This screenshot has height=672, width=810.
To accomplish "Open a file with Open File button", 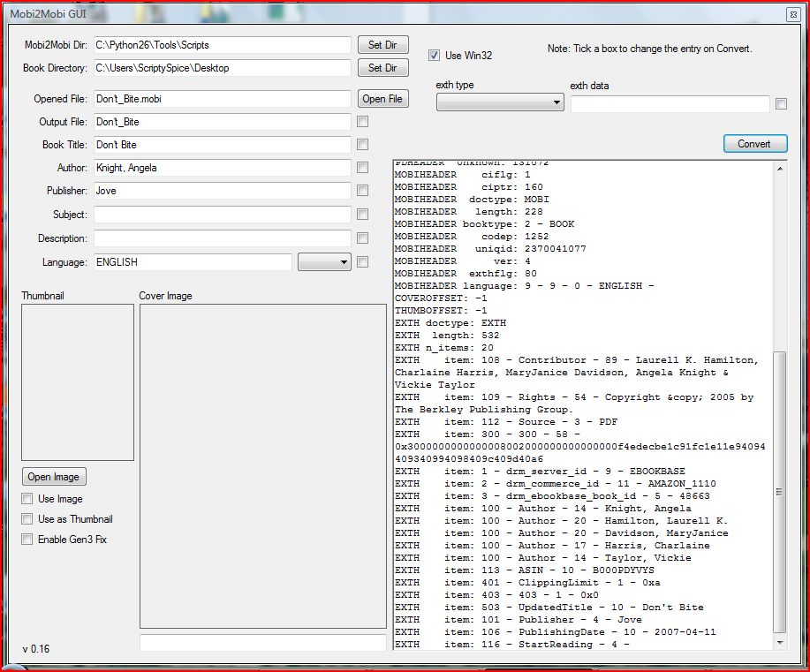I will (x=382, y=99).
